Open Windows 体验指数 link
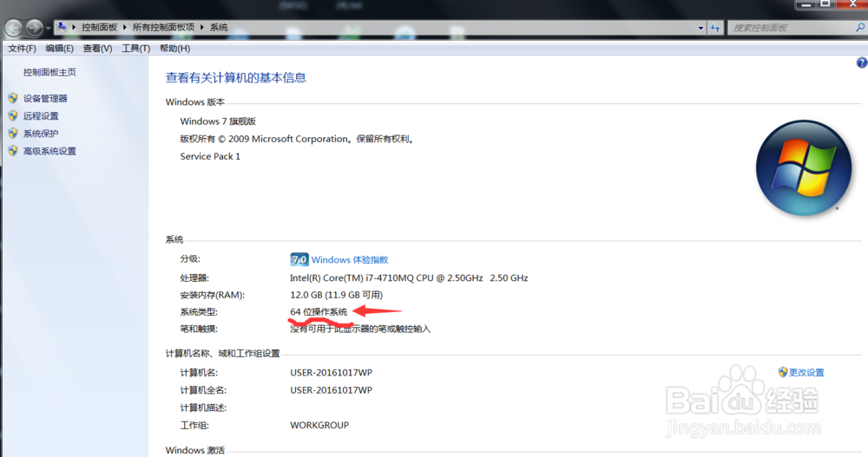 (x=349, y=260)
